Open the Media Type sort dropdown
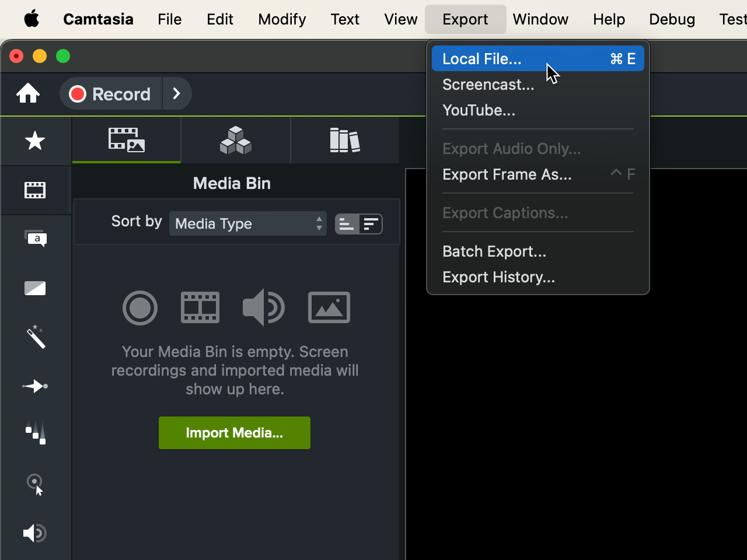Image resolution: width=747 pixels, height=560 pixels. click(247, 223)
